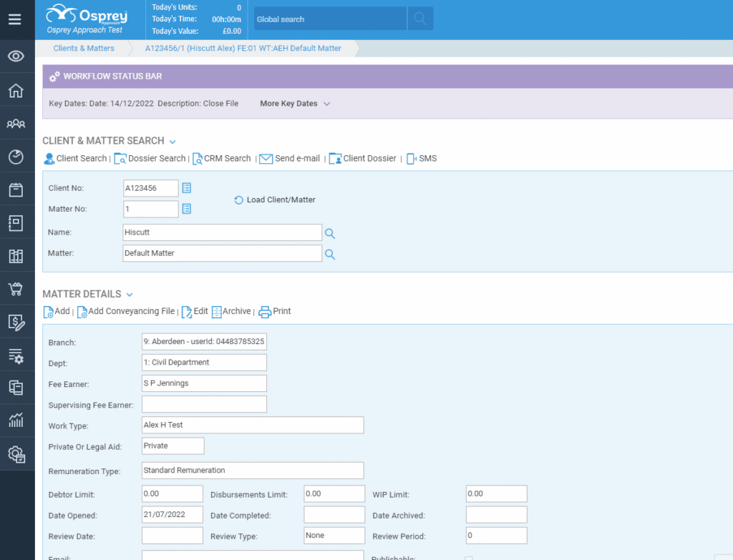The height and width of the screenshot is (560, 733).
Task: Search by Name magnifier icon
Action: tap(330, 233)
